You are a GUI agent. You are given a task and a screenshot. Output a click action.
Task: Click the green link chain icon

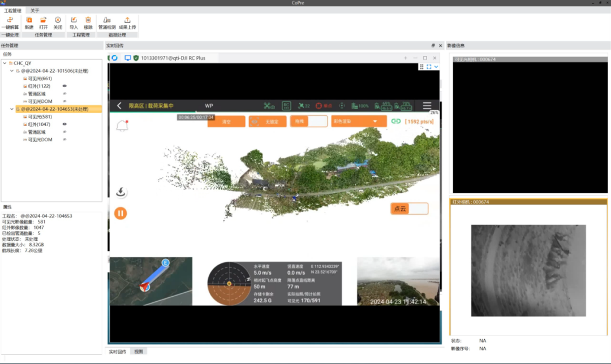point(395,121)
